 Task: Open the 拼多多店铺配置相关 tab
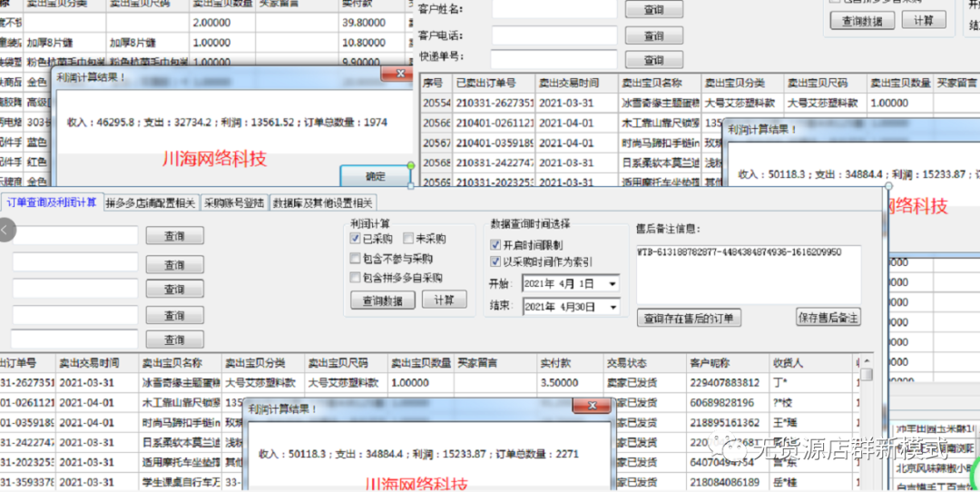pyautogui.click(x=151, y=202)
